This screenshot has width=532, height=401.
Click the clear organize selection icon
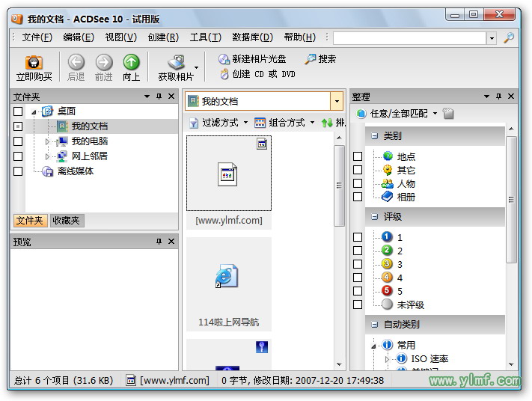[x=448, y=113]
